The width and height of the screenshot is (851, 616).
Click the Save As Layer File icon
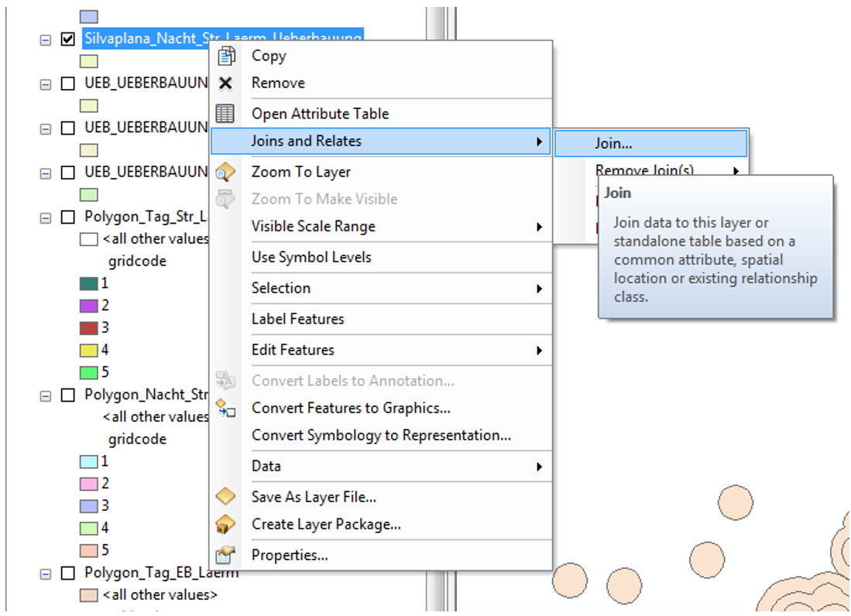[225, 497]
